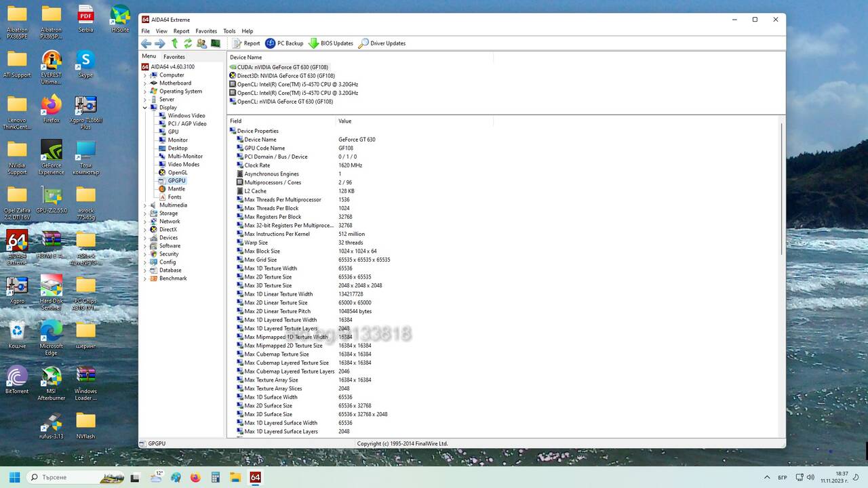Select the Microsoft Edge desktop icon
868x488 pixels.
click(x=52, y=338)
